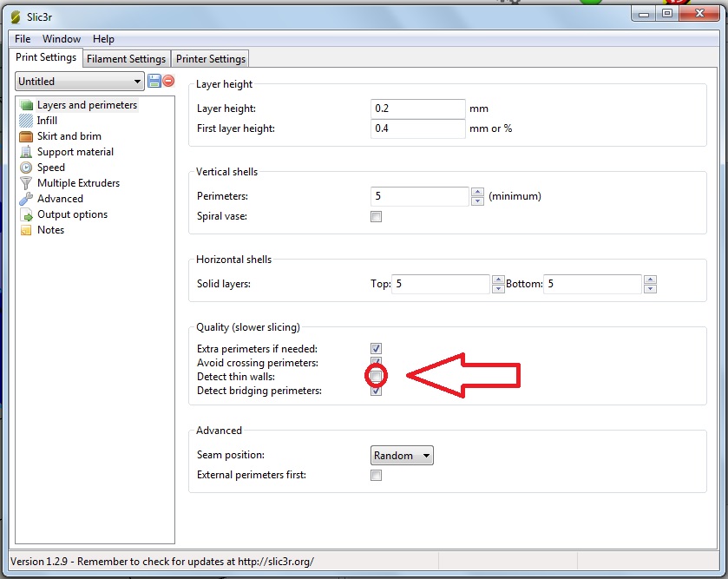Select Layers and perimeters in sidebar
The width and height of the screenshot is (728, 579).
[88, 105]
